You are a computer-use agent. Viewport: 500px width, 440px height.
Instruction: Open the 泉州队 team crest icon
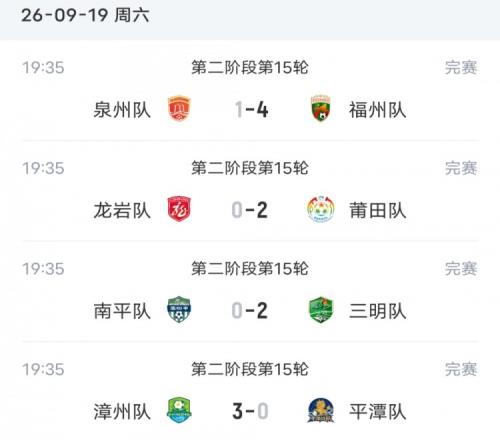click(x=179, y=109)
